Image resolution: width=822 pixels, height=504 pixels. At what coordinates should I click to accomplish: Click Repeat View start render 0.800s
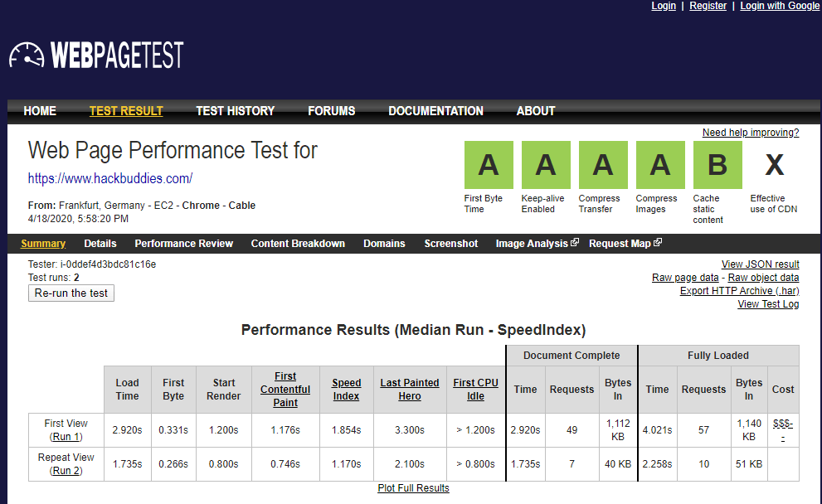[223, 464]
